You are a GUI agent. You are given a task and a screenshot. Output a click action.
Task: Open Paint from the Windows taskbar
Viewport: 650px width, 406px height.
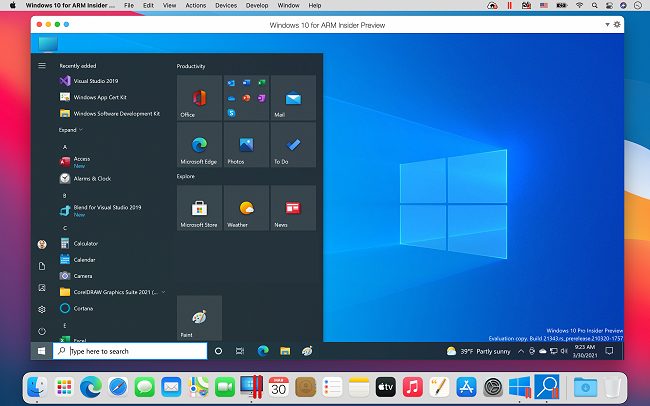[x=307, y=351]
